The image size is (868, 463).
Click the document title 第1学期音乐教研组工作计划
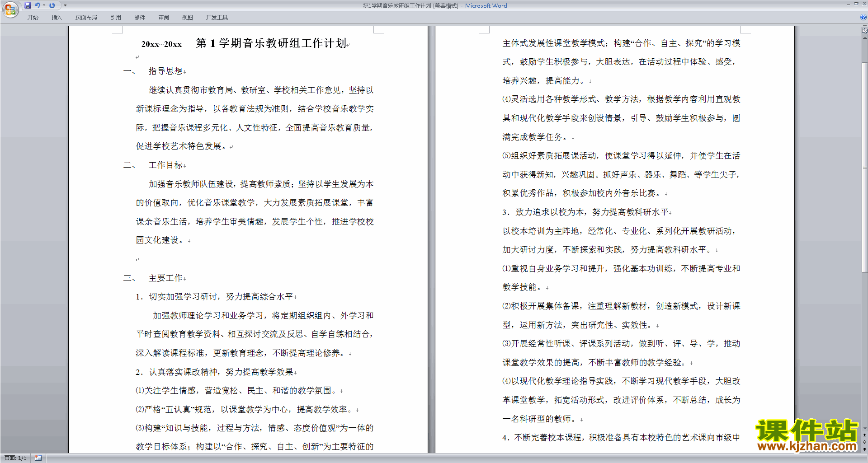coord(271,43)
